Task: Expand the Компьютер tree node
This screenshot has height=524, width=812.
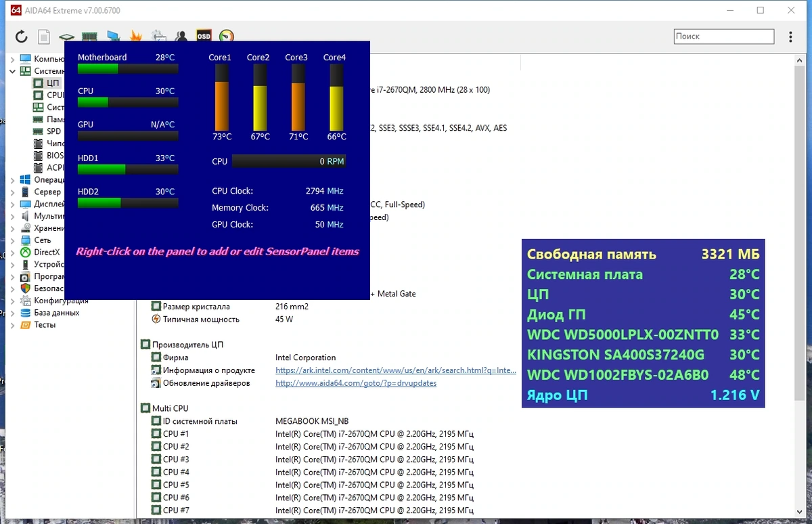Action: click(12, 59)
